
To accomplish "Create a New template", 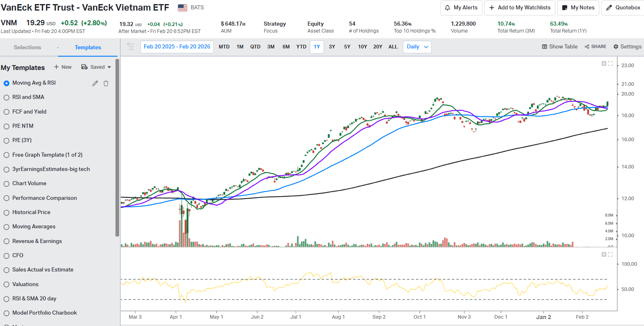I will (63, 67).
